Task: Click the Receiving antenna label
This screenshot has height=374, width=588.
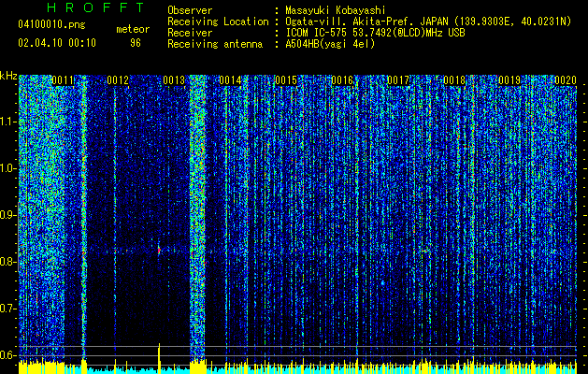Action: coord(215,44)
